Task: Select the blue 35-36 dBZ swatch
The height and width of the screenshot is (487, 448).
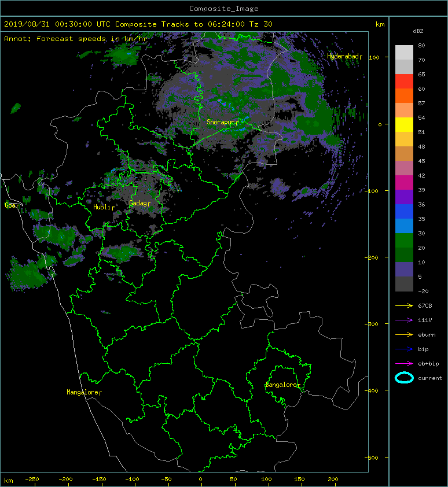Action: click(x=404, y=212)
